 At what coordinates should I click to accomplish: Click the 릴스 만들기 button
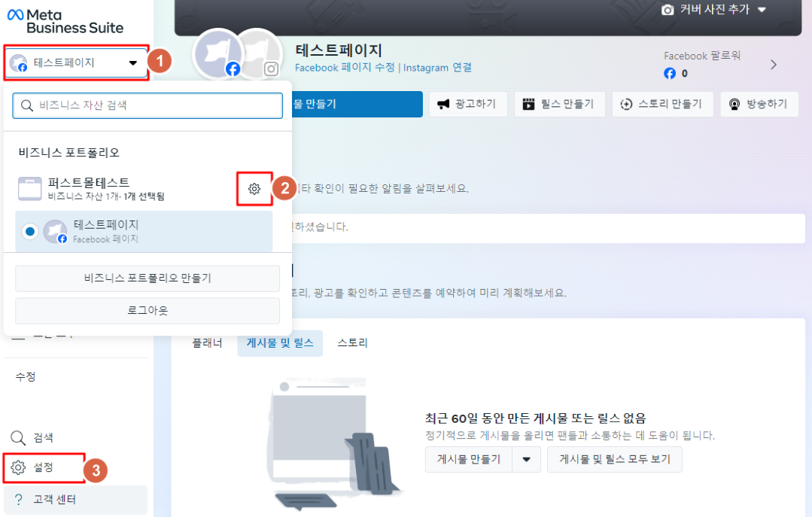[x=559, y=104]
